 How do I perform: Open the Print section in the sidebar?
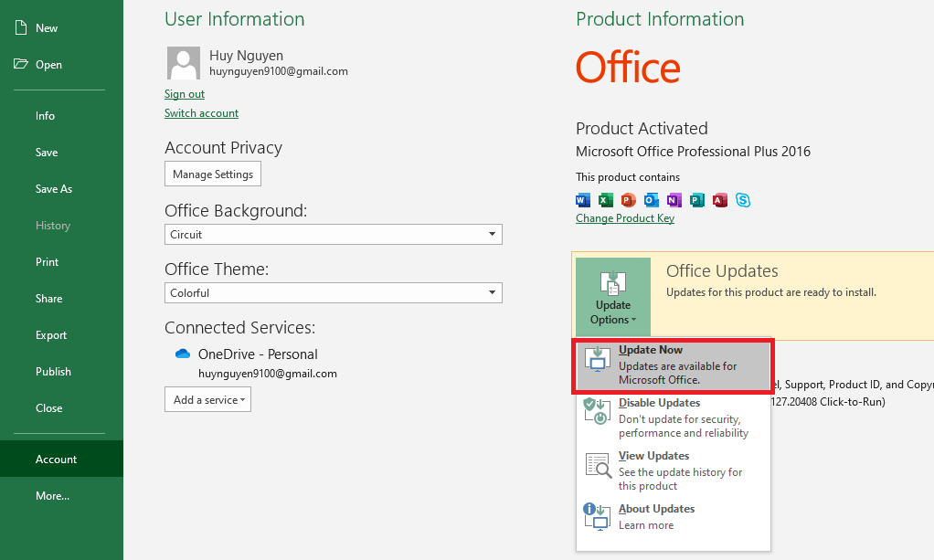[x=47, y=261]
